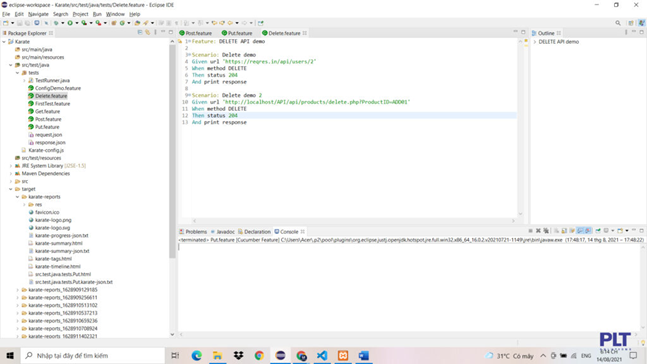Collapse the src/test/java folder
Screen dimensions: 647x364
point(11,65)
